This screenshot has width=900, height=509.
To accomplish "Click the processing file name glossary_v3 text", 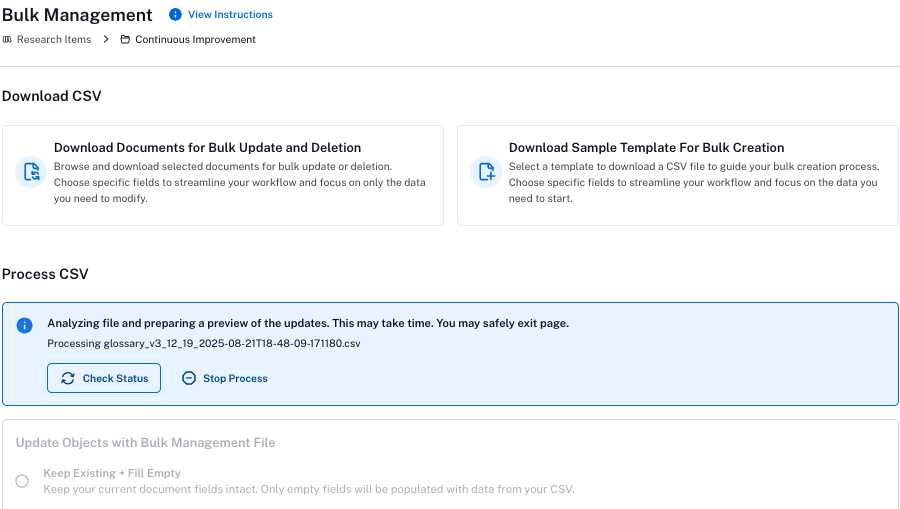I will (x=204, y=343).
